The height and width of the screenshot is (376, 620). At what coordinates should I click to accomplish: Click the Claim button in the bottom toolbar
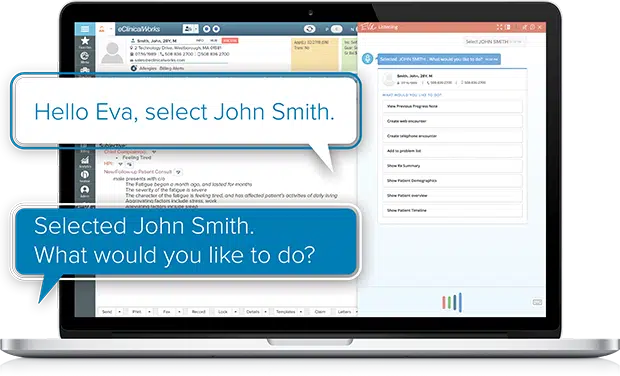point(320,312)
